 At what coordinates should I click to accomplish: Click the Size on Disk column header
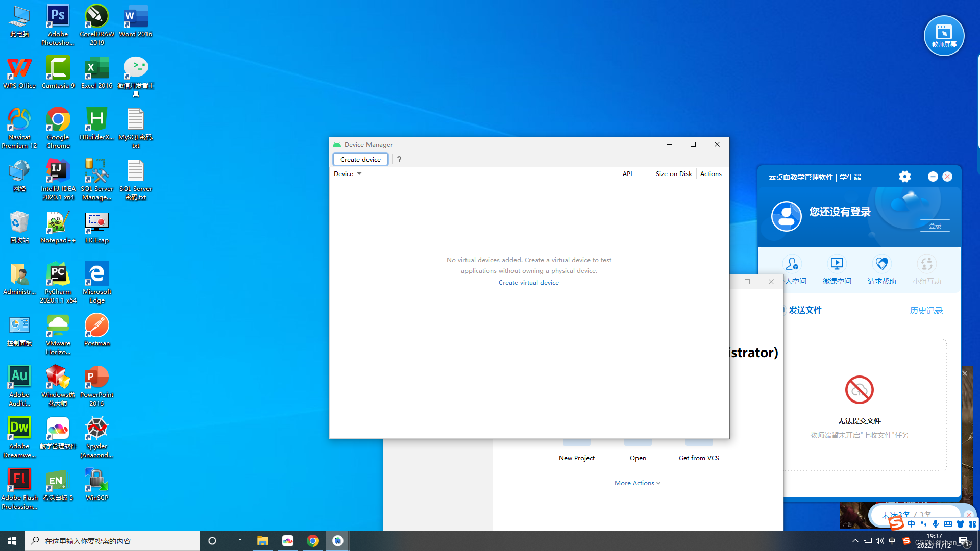(674, 174)
